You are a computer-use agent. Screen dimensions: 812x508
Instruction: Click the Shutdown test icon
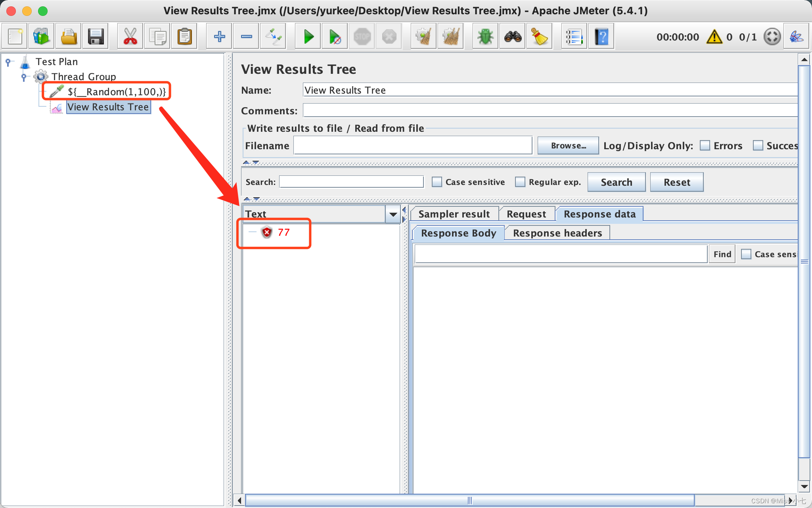389,37
